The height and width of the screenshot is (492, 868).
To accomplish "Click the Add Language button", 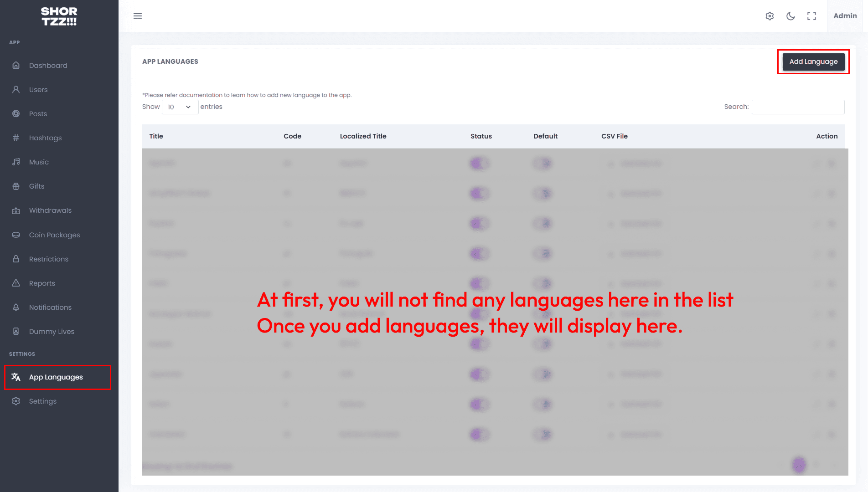I will click(x=813, y=61).
